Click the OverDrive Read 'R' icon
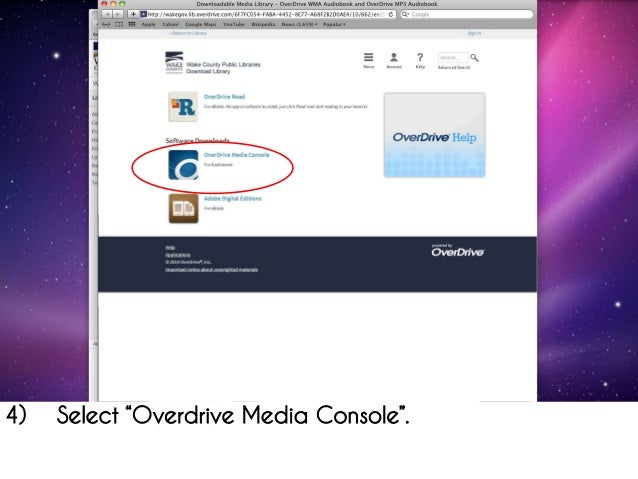The height and width of the screenshot is (479, 638). [183, 107]
